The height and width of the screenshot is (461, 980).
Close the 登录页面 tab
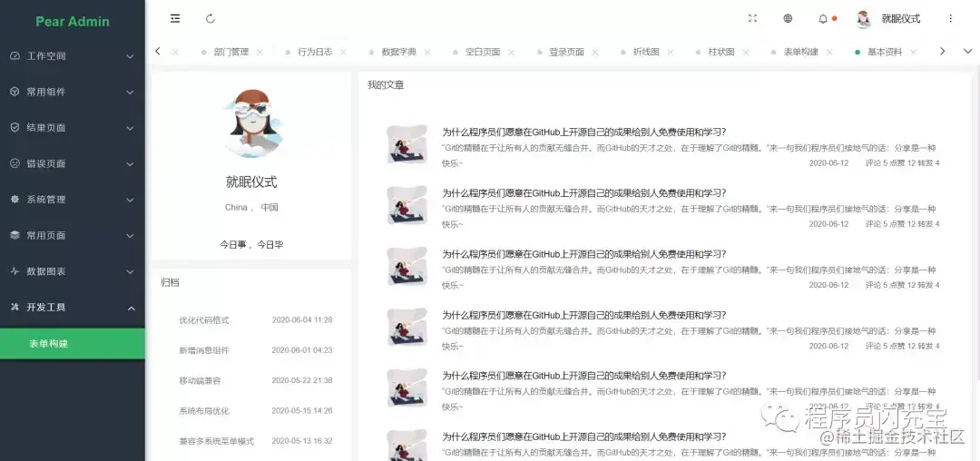595,53
